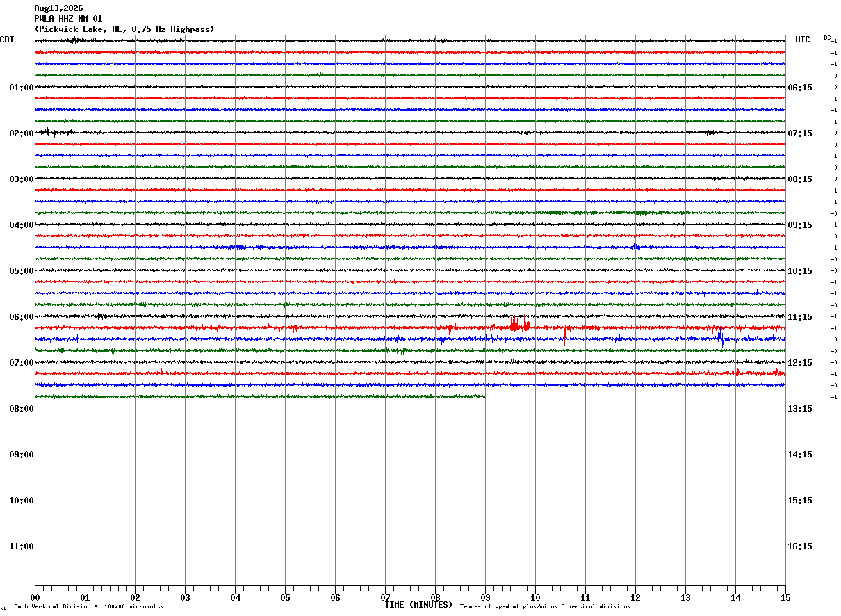
Task: Click the "UTC" timezone label
Action: [803, 40]
